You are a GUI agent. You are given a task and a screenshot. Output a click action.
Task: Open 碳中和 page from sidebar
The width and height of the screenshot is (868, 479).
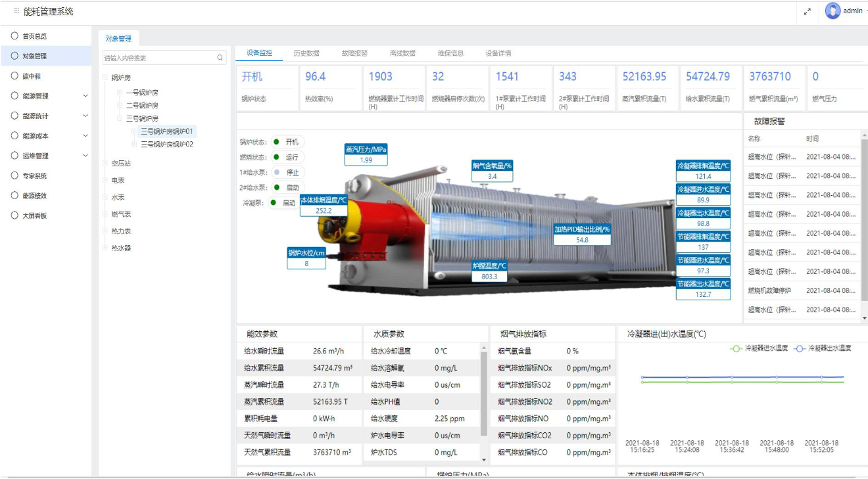32,76
